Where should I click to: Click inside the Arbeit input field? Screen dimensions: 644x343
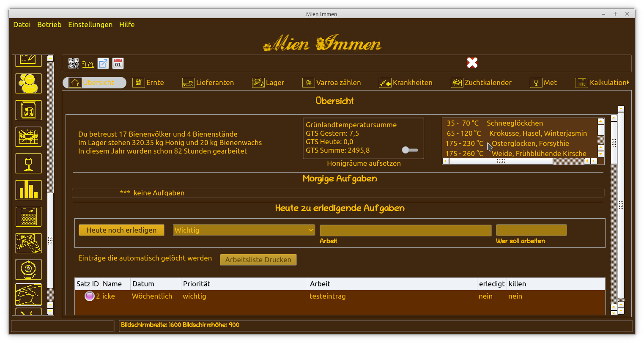point(405,230)
